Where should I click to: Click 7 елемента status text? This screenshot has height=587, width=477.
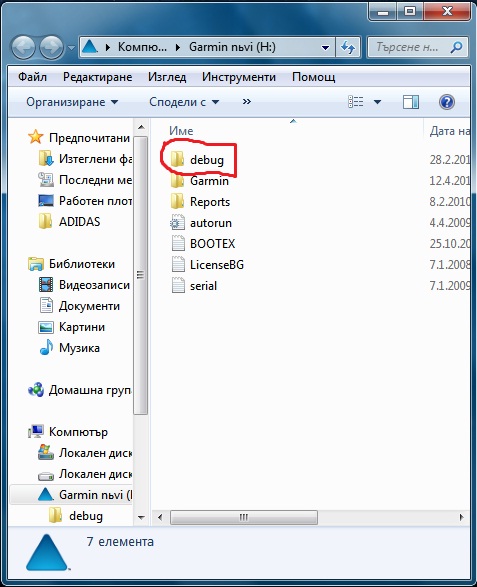click(x=120, y=542)
